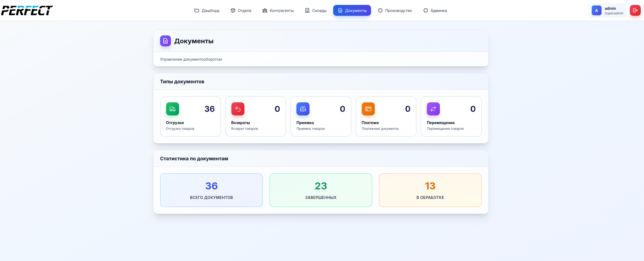Click the PERFECT logo
The height and width of the screenshot is (261, 644).
27,10
